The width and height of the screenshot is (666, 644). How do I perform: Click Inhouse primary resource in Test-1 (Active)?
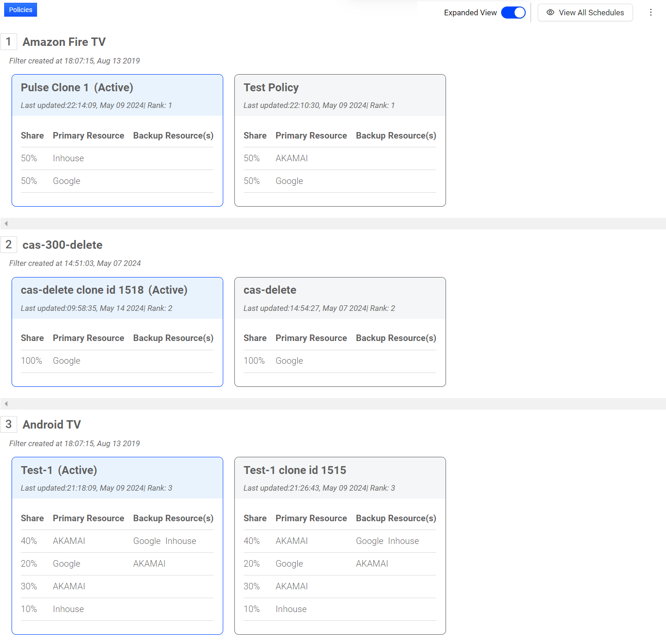pos(69,609)
